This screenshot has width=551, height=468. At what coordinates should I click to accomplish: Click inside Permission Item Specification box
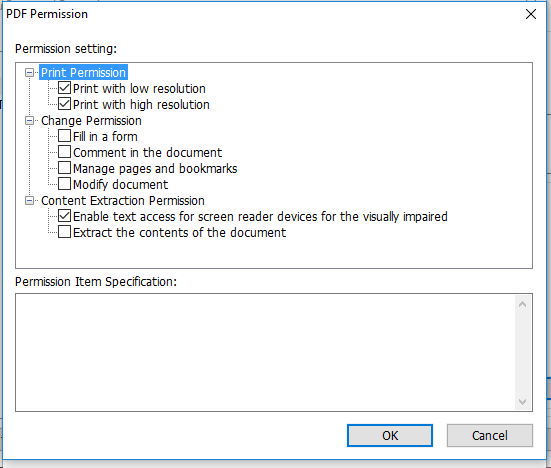click(265, 352)
